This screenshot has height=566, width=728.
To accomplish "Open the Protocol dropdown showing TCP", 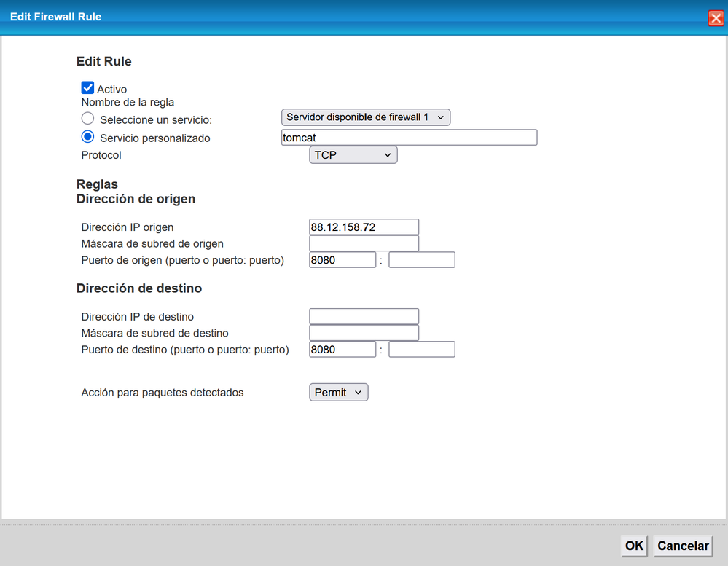I will (353, 154).
